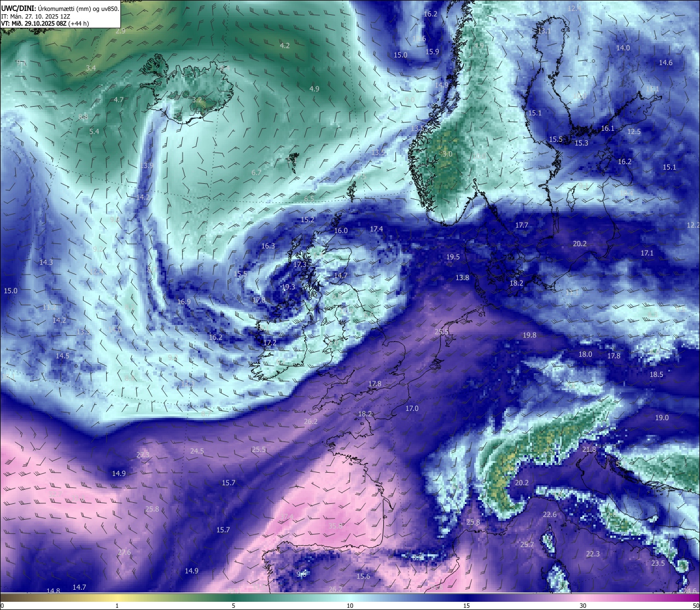Click the 15.6 value on the map
700x610 pixels.
coord(363,577)
